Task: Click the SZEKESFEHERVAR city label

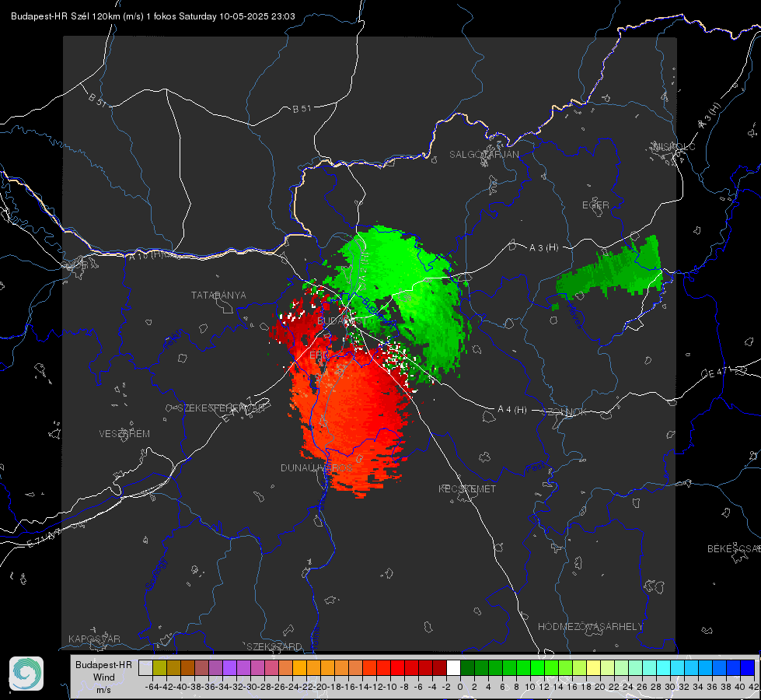Action: pos(221,408)
